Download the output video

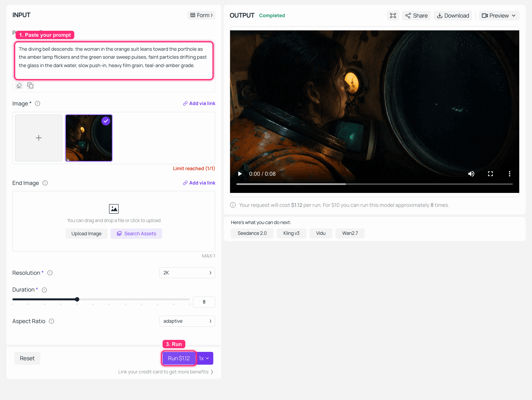click(453, 16)
